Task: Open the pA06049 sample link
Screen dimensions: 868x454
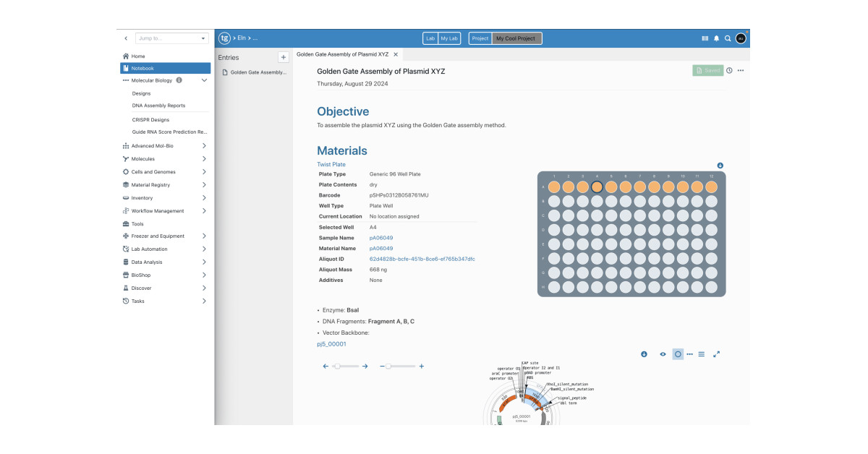Action: pyautogui.click(x=381, y=237)
